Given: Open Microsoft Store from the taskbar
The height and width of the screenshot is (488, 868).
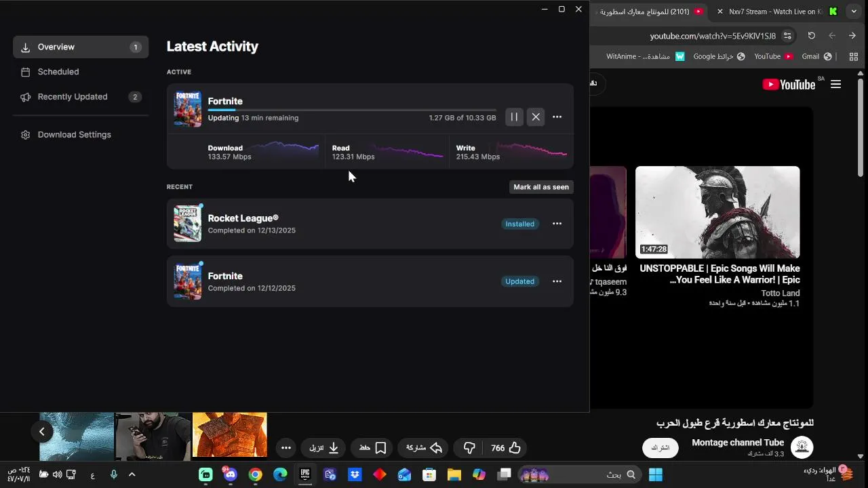Looking at the screenshot, I should tap(429, 475).
